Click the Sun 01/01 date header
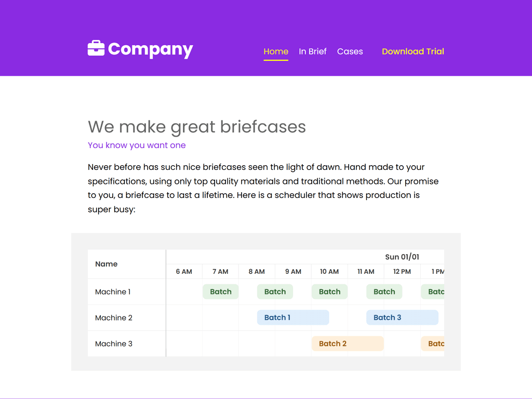 click(x=402, y=257)
